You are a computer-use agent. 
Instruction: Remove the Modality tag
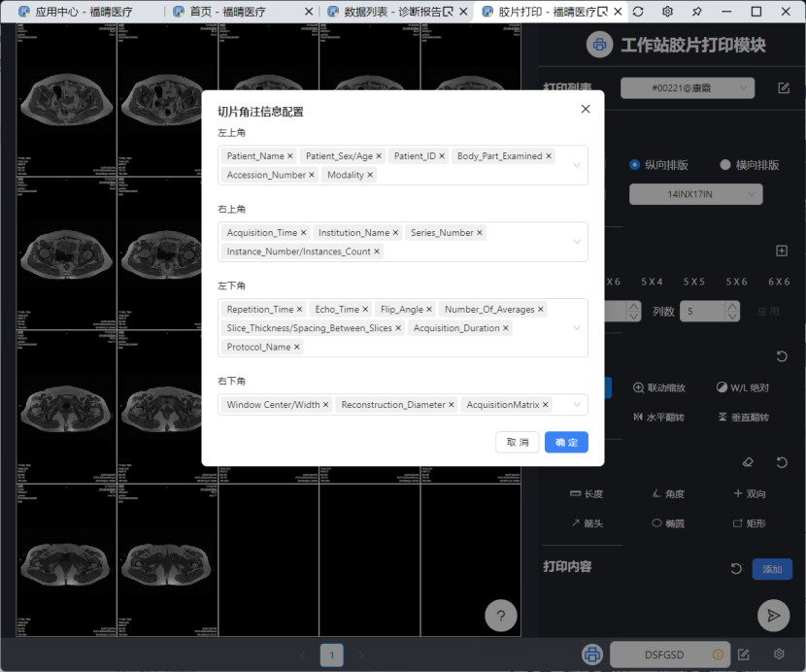point(370,176)
